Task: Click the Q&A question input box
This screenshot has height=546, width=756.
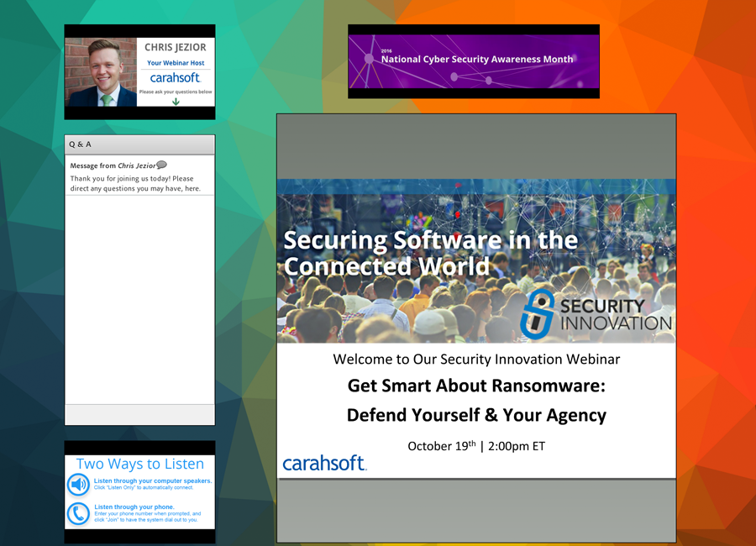Action: coord(139,414)
